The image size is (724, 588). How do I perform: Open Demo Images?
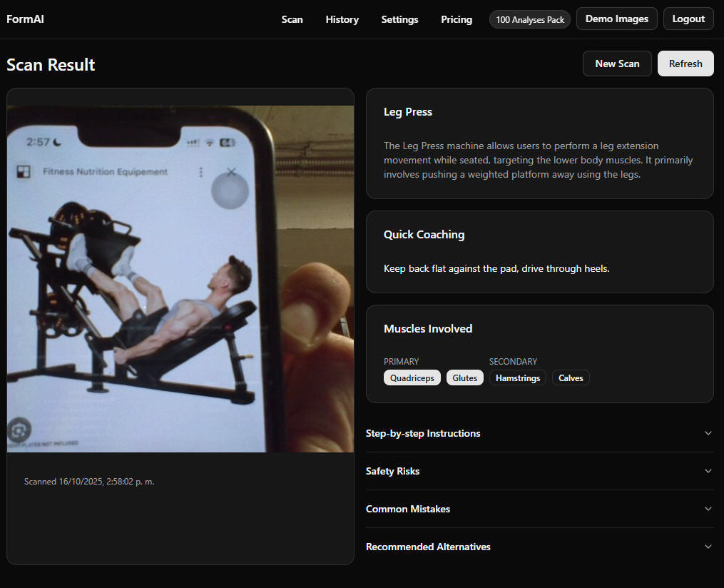[616, 19]
